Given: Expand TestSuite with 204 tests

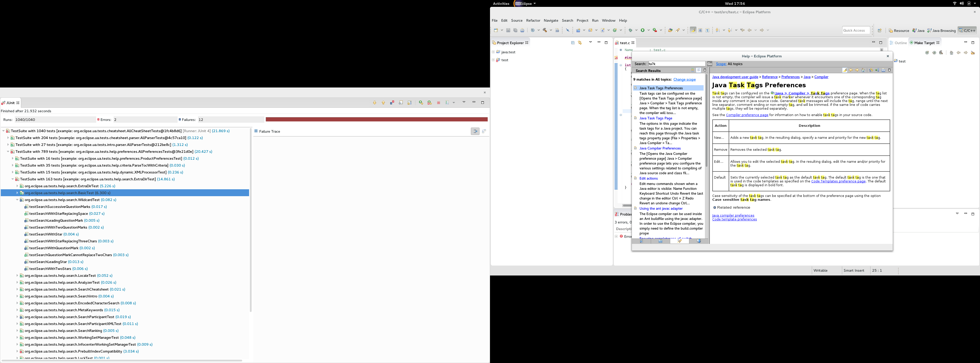Looking at the screenshot, I should point(8,137).
